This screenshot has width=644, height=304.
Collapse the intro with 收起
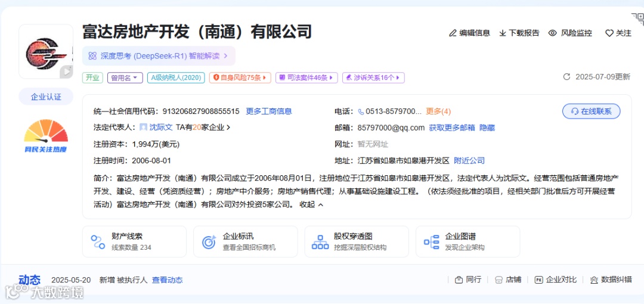311,204
